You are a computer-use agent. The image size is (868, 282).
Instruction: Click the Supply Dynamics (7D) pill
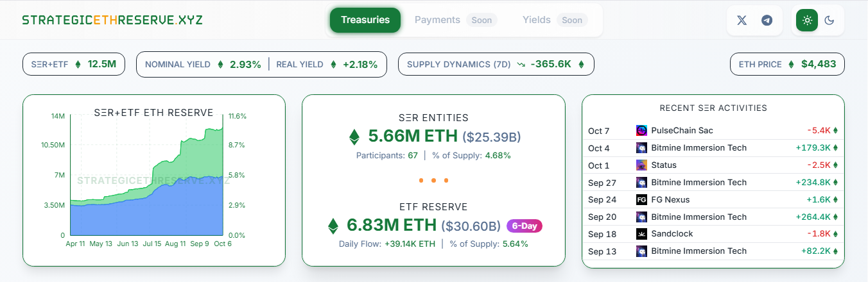click(x=496, y=64)
